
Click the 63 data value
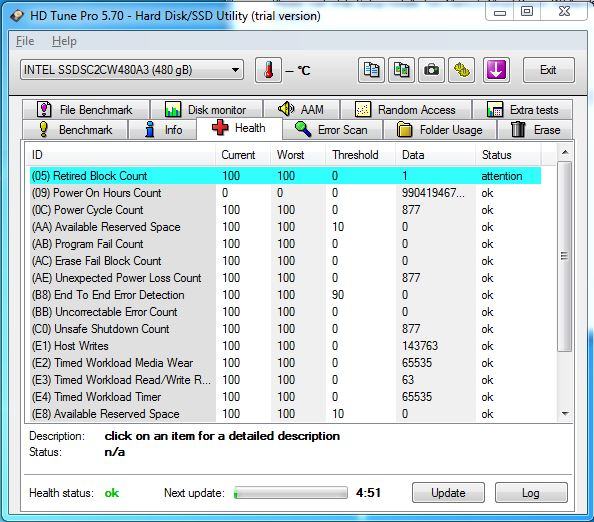tap(408, 380)
